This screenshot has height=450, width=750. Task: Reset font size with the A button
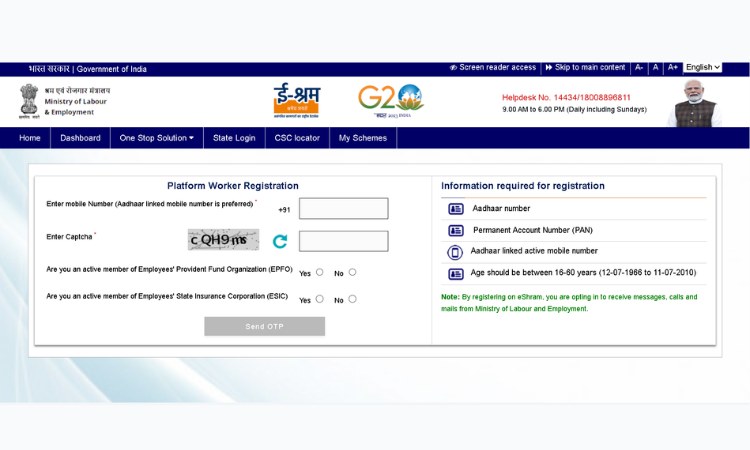[x=656, y=67]
